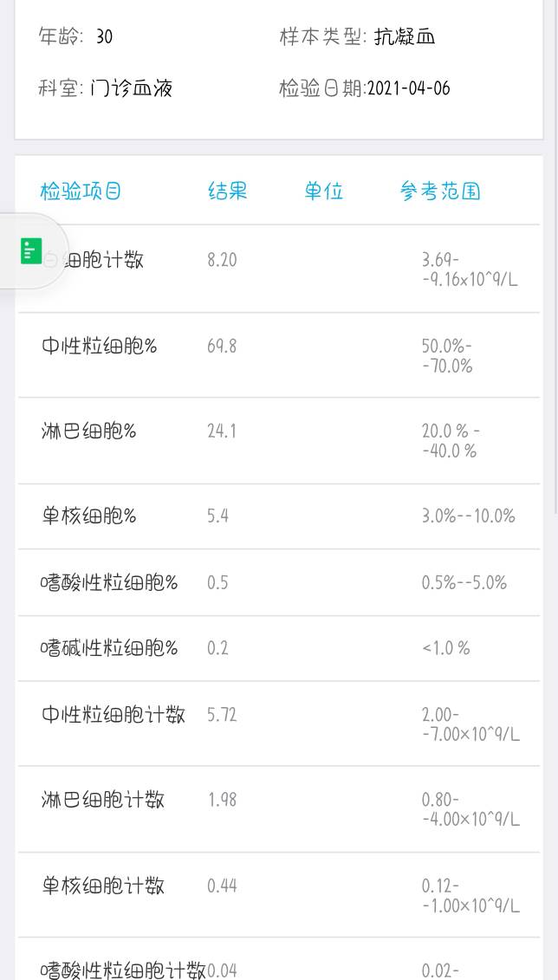Viewport: 558px width, 980px height.
Task: Tap the 科室 门诊血液 field
Action: coord(106,88)
